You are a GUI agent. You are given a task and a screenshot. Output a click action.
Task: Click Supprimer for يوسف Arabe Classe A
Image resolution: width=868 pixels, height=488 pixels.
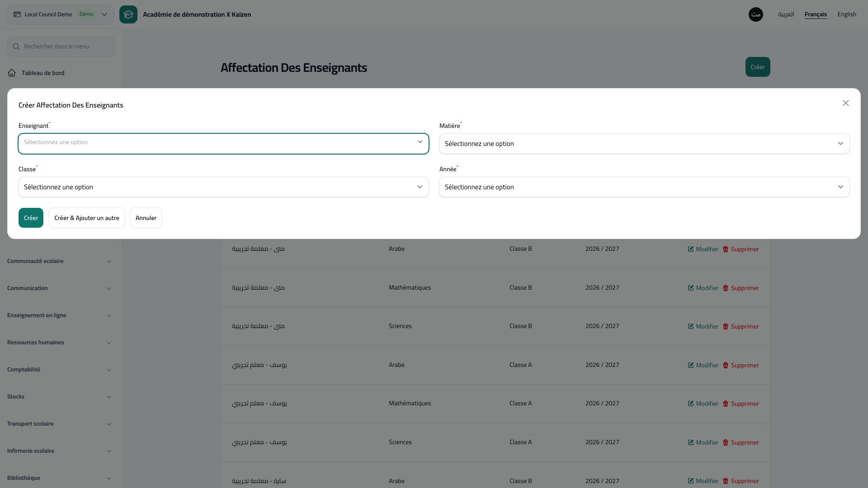pyautogui.click(x=741, y=365)
